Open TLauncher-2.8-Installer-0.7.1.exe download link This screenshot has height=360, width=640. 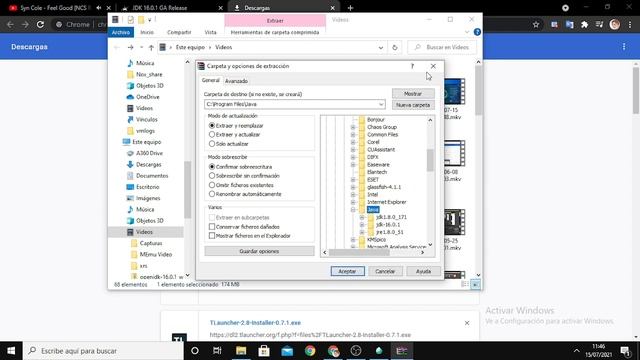click(255, 322)
